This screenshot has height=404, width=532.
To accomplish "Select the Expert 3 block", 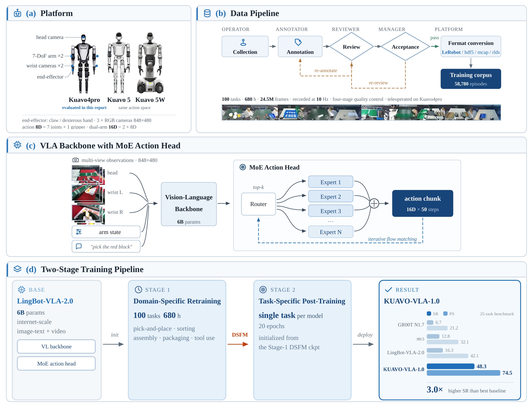I will pyautogui.click(x=330, y=211).
